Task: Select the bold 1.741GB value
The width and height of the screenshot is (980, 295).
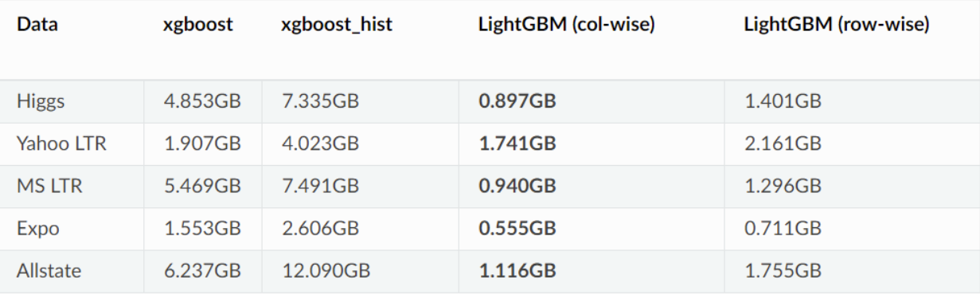Action: pyautogui.click(x=517, y=144)
